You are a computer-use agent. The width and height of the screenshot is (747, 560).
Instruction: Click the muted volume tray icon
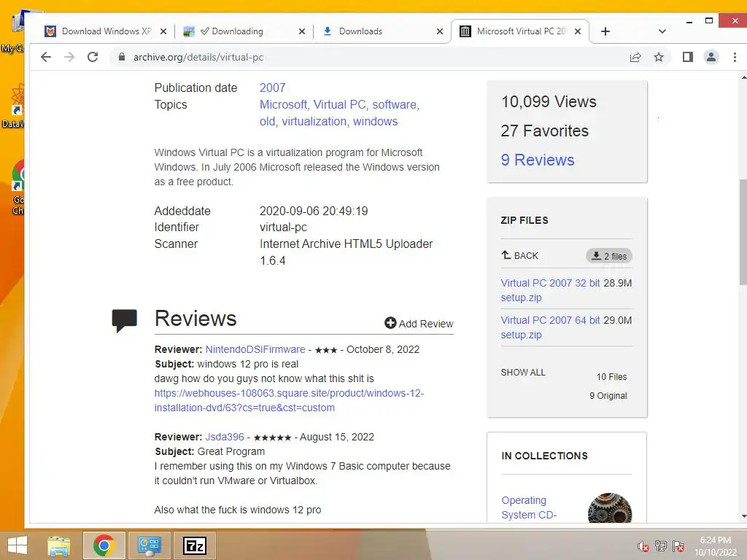pyautogui.click(x=643, y=547)
